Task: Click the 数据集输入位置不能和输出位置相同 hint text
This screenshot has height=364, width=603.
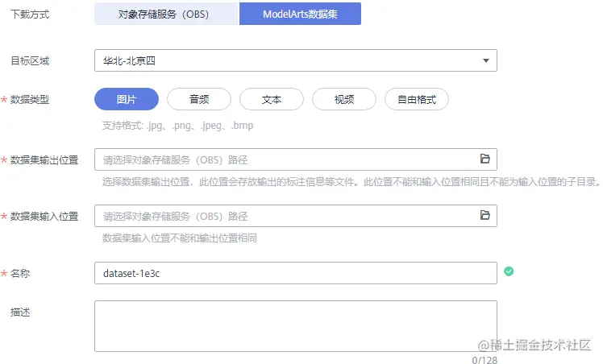Action: (180, 238)
